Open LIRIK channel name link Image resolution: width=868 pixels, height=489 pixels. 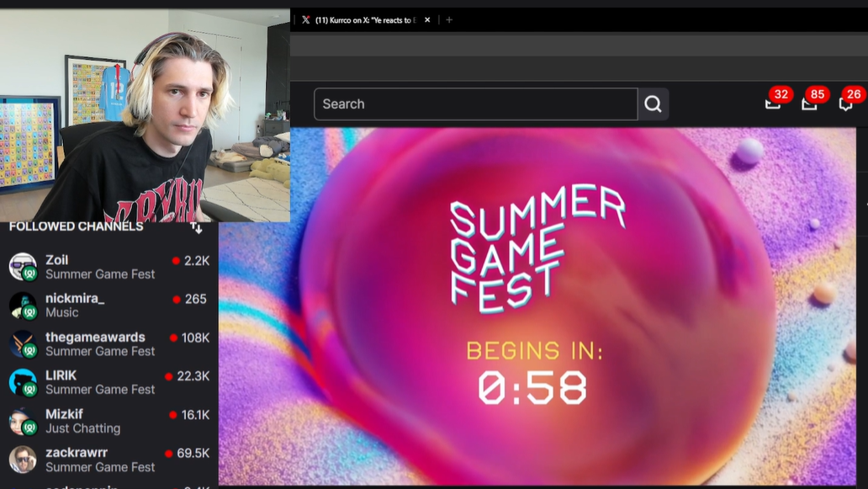point(61,375)
